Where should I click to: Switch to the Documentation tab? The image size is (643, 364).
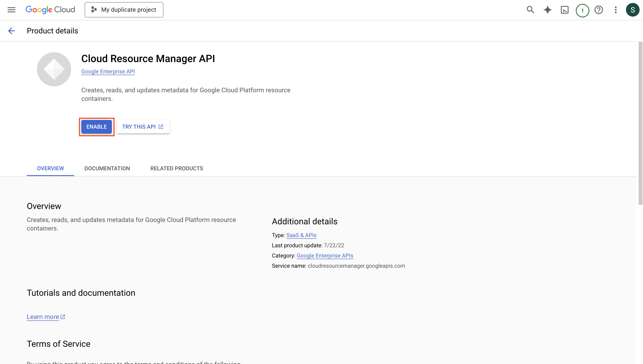click(107, 169)
